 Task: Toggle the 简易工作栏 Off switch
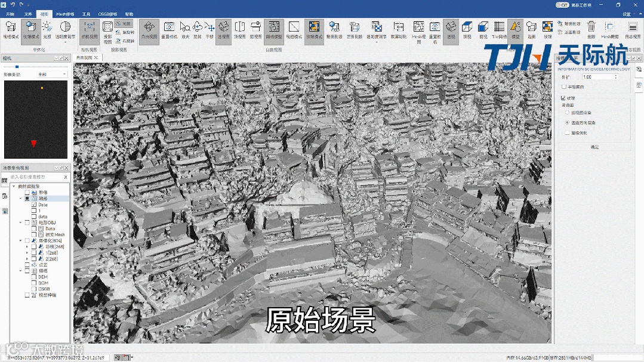point(562,5)
